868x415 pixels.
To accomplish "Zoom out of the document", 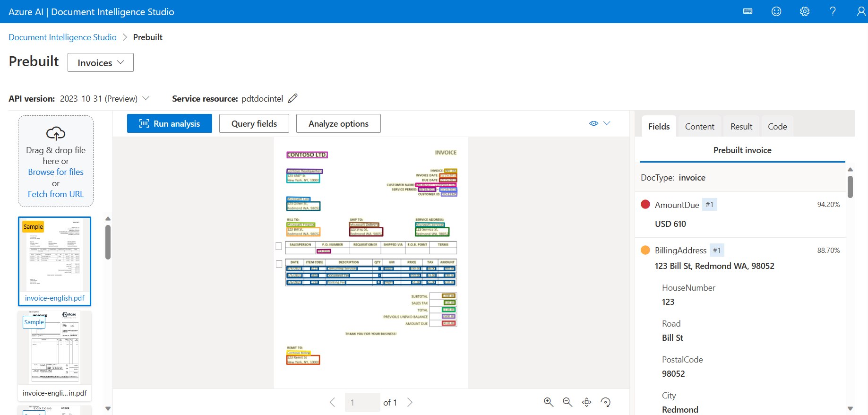I will 567,402.
